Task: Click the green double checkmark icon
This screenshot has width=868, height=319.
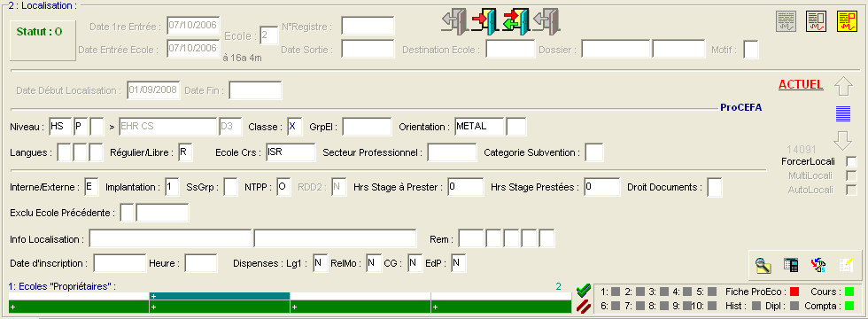Action: click(x=584, y=291)
